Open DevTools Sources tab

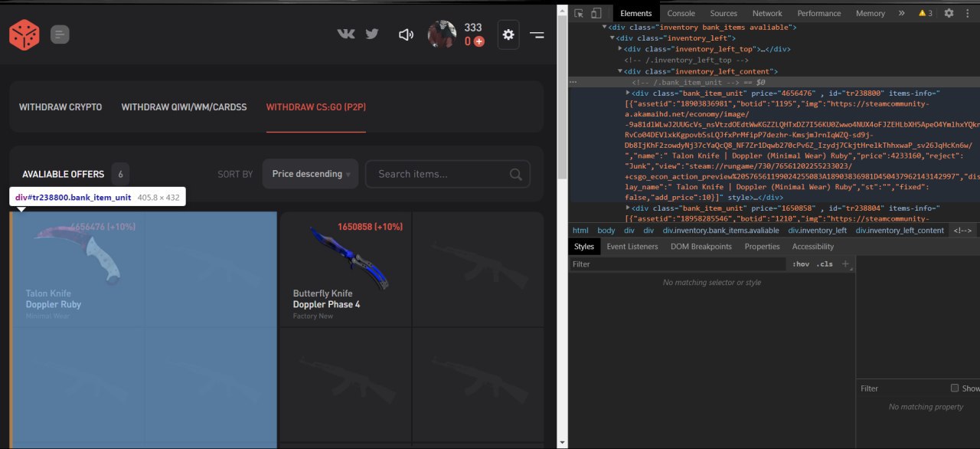pos(724,13)
